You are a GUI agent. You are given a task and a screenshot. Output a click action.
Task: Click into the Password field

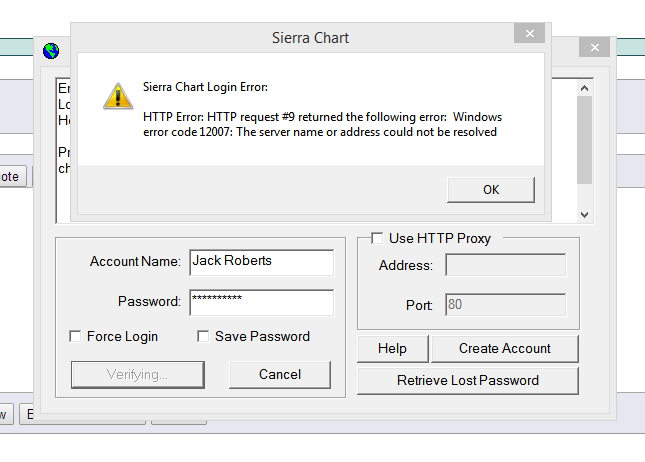(x=260, y=301)
